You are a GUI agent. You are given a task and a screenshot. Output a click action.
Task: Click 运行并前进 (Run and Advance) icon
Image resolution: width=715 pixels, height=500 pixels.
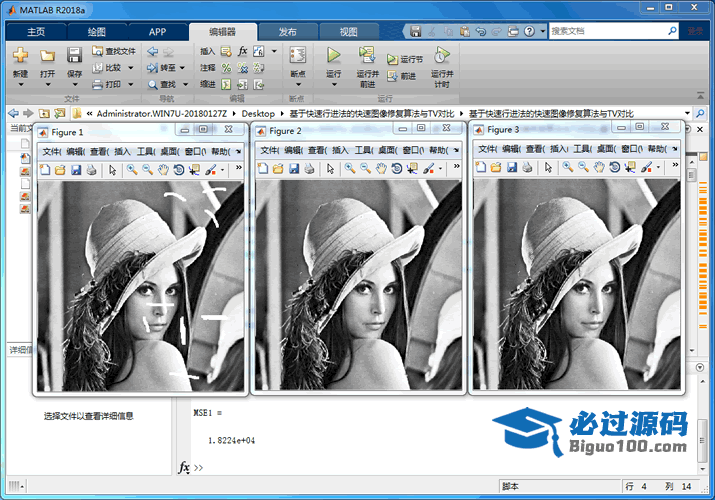(367, 55)
